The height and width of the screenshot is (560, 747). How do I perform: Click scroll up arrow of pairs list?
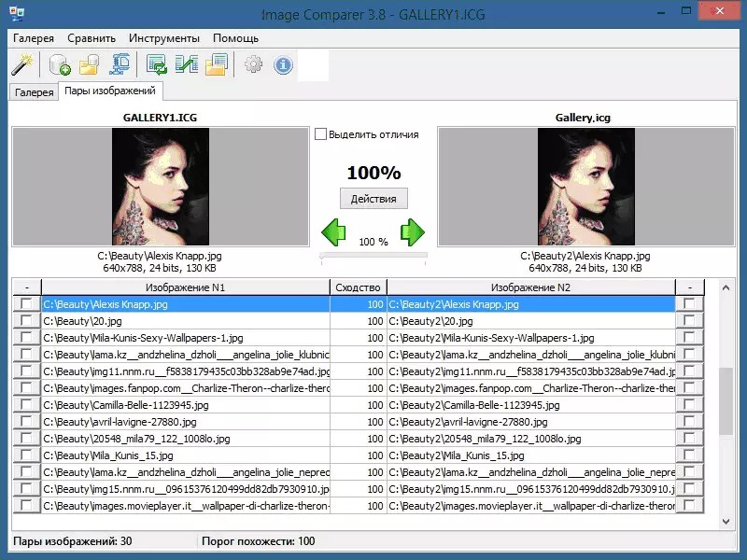726,287
